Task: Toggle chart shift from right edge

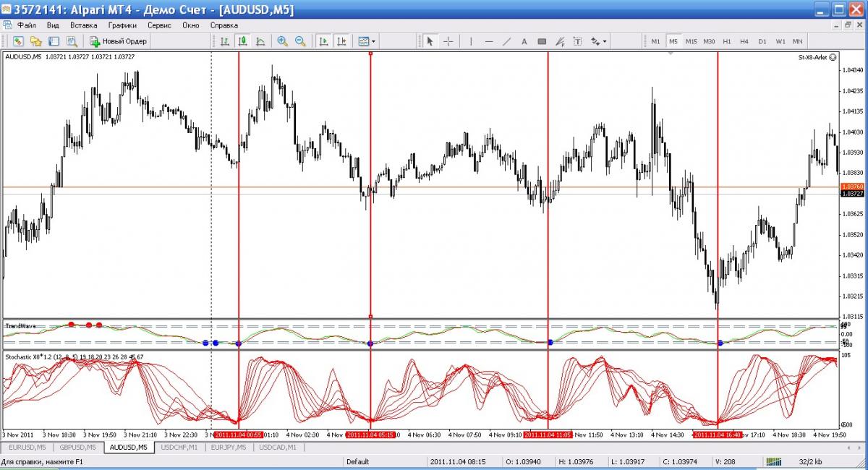Action: point(341,41)
